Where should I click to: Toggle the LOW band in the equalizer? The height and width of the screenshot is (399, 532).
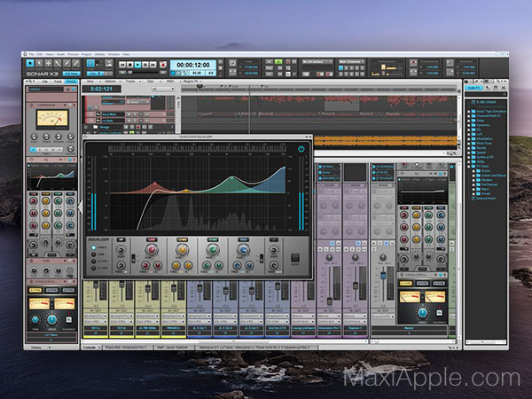pos(152,240)
